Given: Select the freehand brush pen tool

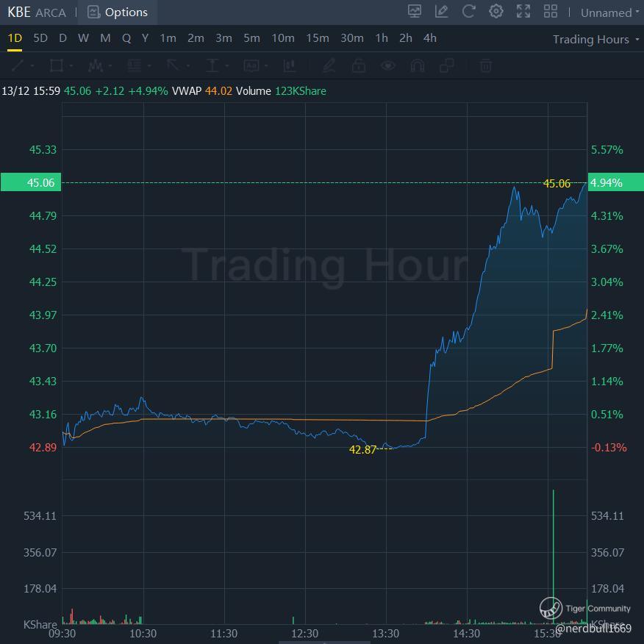Looking at the screenshot, I should (329, 65).
